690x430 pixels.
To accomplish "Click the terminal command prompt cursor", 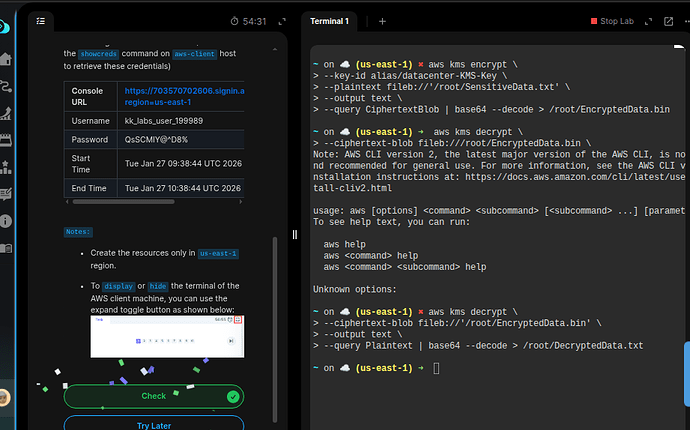I will click(x=437, y=369).
